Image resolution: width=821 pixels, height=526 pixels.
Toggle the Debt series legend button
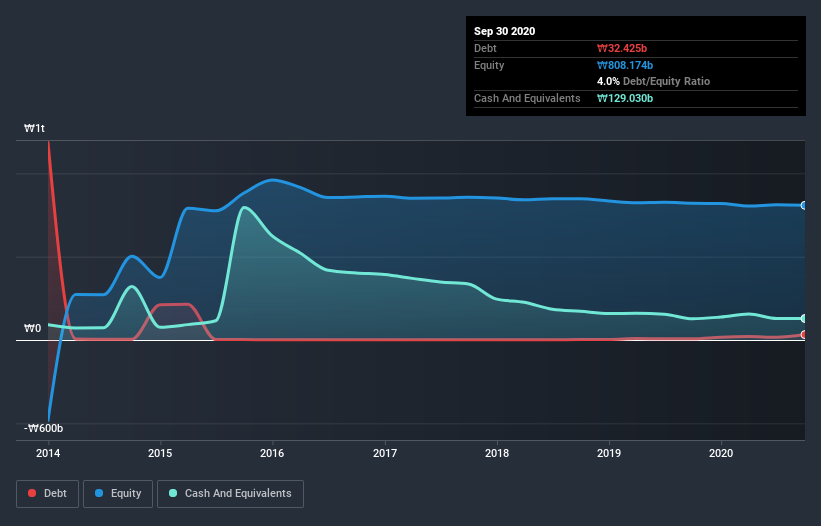[x=48, y=494]
